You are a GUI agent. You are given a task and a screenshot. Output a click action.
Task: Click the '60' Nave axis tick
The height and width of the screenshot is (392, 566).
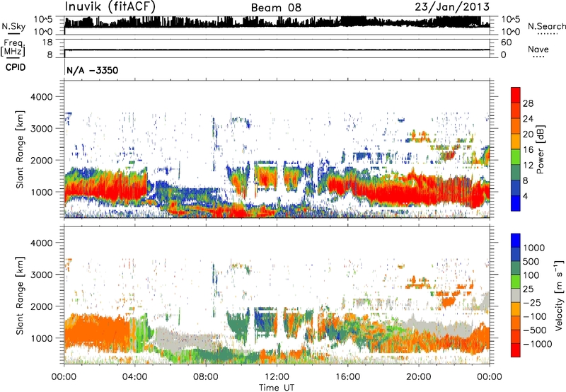point(506,42)
